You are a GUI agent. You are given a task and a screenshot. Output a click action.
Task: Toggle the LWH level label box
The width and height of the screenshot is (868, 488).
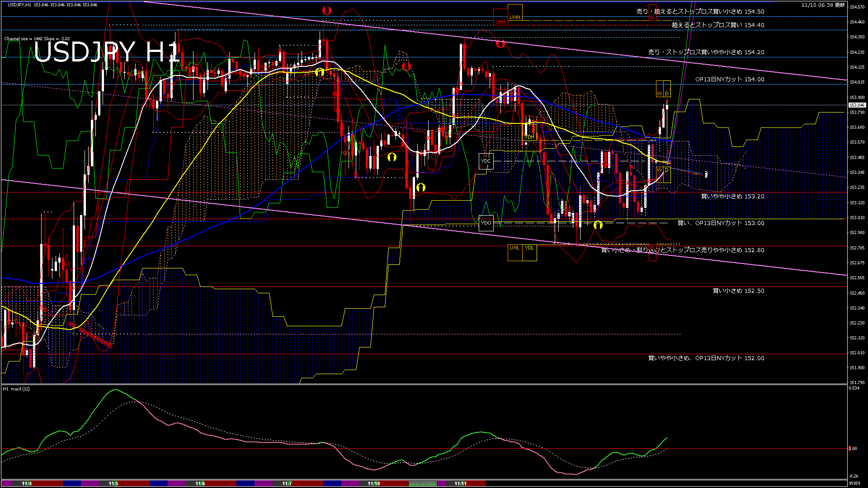[515, 16]
